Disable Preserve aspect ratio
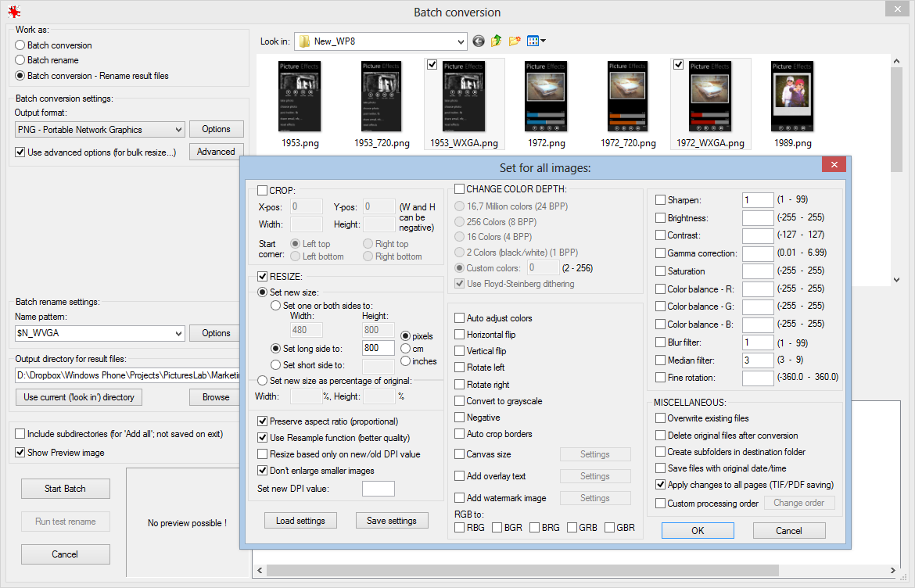Image resolution: width=915 pixels, height=588 pixels. coord(264,421)
